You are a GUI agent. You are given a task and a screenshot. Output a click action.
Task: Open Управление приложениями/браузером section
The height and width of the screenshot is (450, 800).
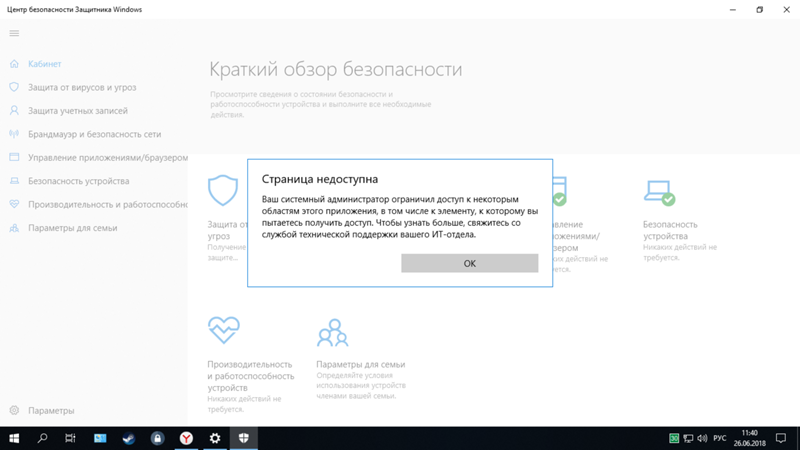[x=108, y=158]
